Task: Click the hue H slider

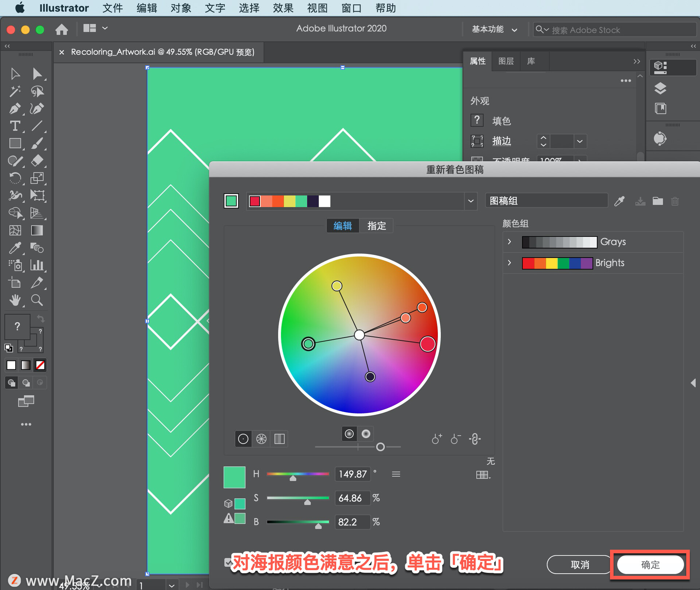Action: [x=297, y=474]
